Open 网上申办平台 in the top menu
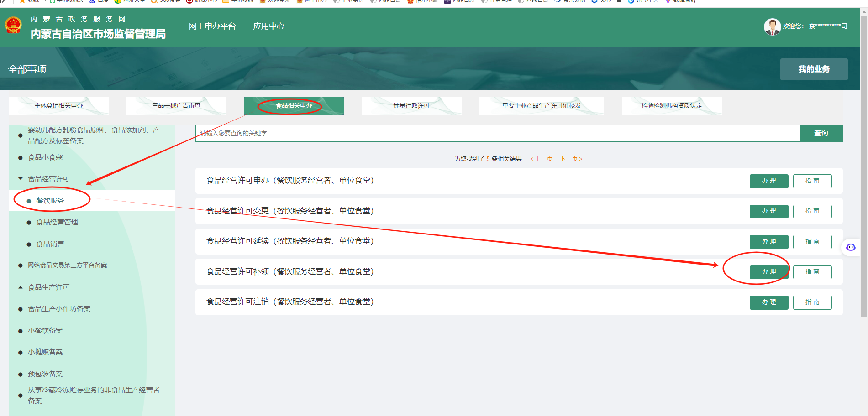Screen dimensions: 868x416 click(x=212, y=26)
